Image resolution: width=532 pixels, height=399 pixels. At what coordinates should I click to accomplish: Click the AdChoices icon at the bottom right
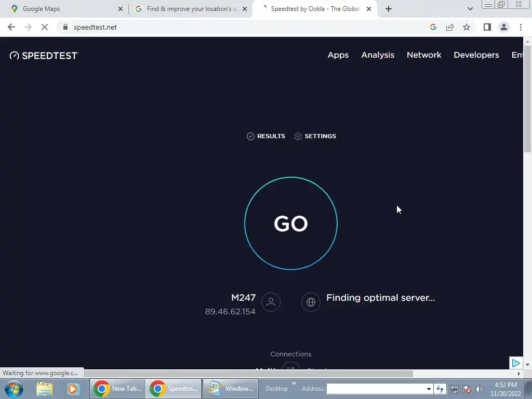tap(516, 363)
